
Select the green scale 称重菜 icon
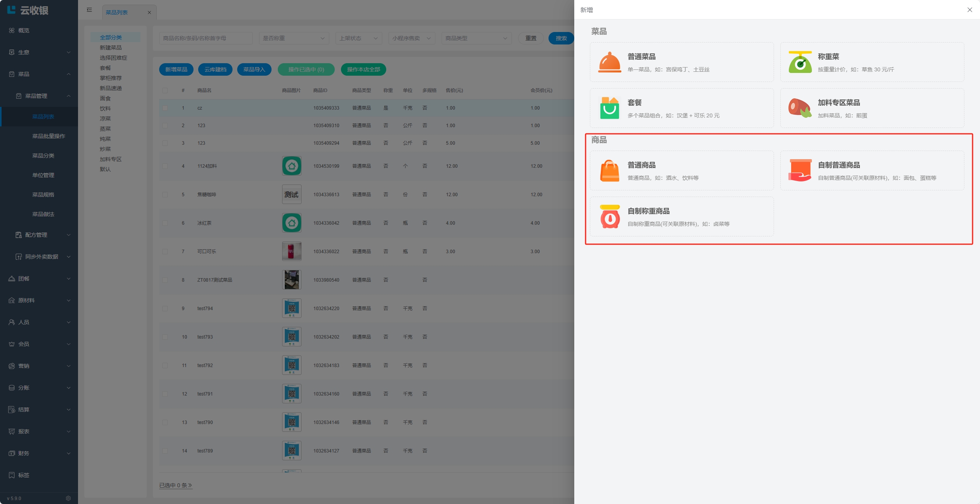(x=800, y=62)
